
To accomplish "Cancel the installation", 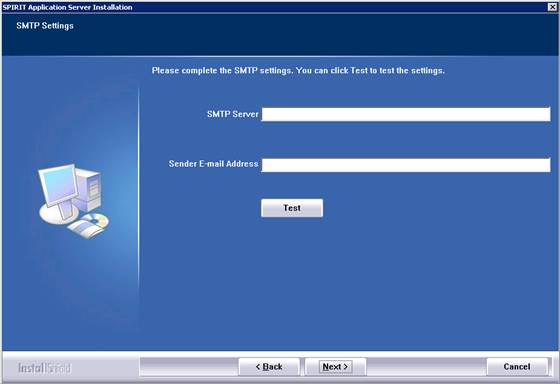I will coord(516,367).
